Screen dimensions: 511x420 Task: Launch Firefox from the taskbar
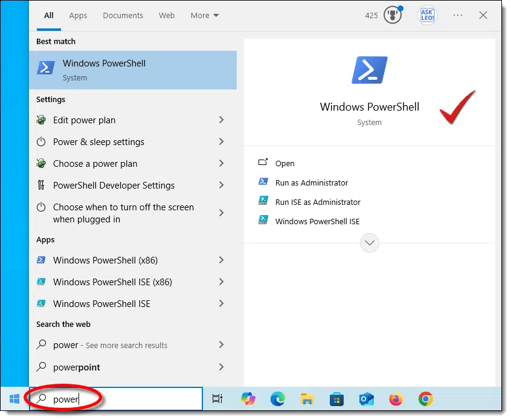[396, 399]
